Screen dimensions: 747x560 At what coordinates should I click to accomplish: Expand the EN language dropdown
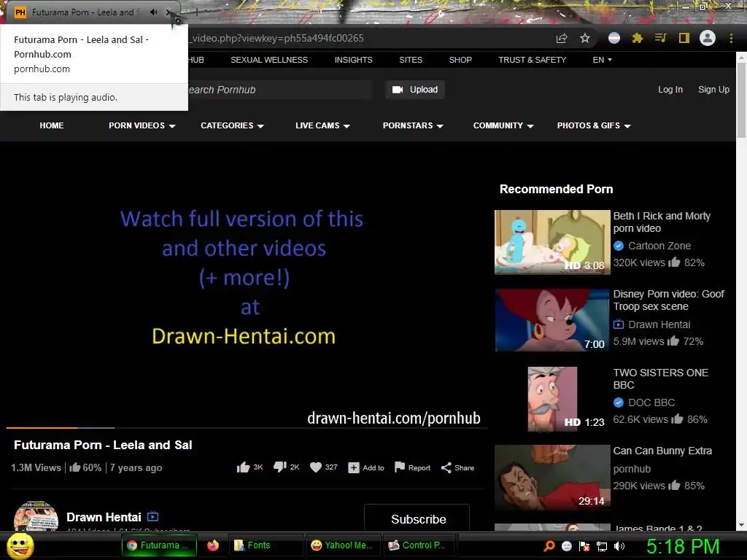[602, 60]
